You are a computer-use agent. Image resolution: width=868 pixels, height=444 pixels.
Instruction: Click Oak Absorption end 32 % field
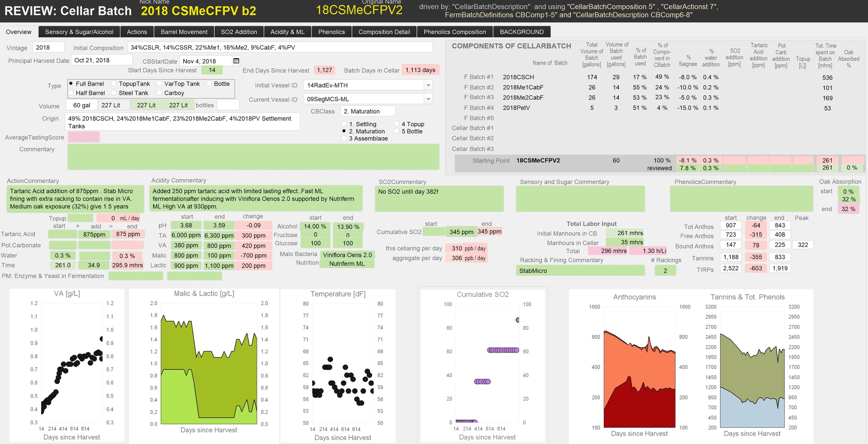pos(848,209)
